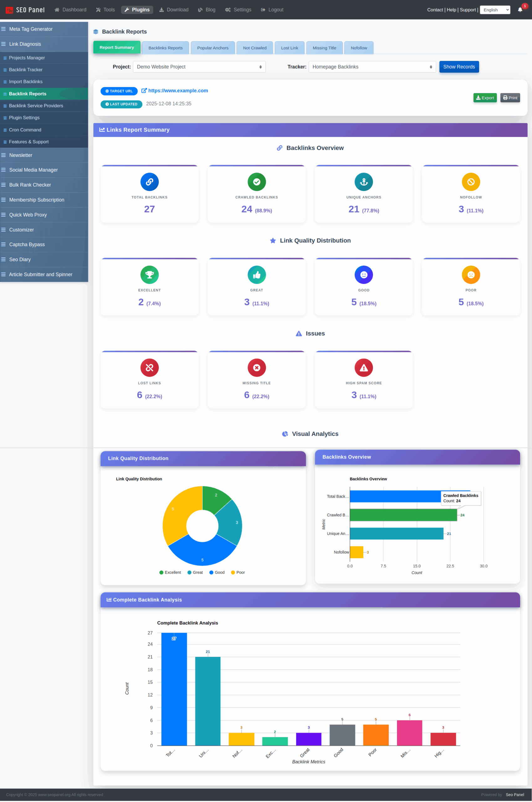Click the Logout nav item
Screen dimensions: 532x802
coord(272,10)
